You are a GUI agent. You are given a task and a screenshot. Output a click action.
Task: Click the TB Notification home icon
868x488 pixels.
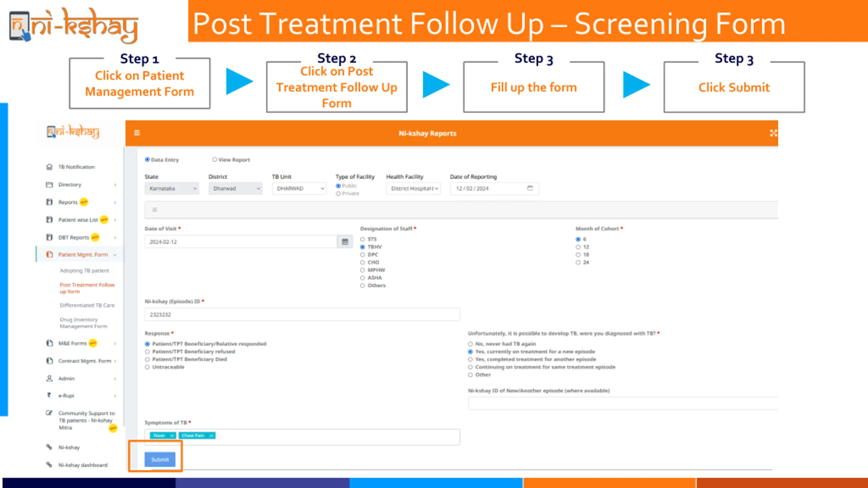(x=50, y=167)
